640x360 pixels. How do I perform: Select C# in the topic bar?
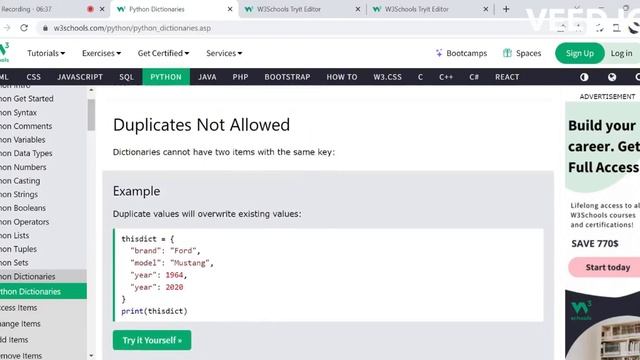tap(474, 77)
